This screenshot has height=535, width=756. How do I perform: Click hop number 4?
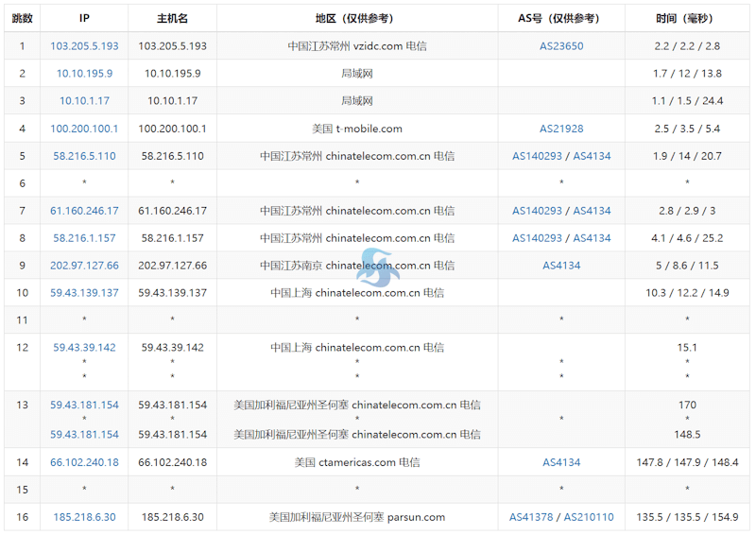tap(22, 129)
